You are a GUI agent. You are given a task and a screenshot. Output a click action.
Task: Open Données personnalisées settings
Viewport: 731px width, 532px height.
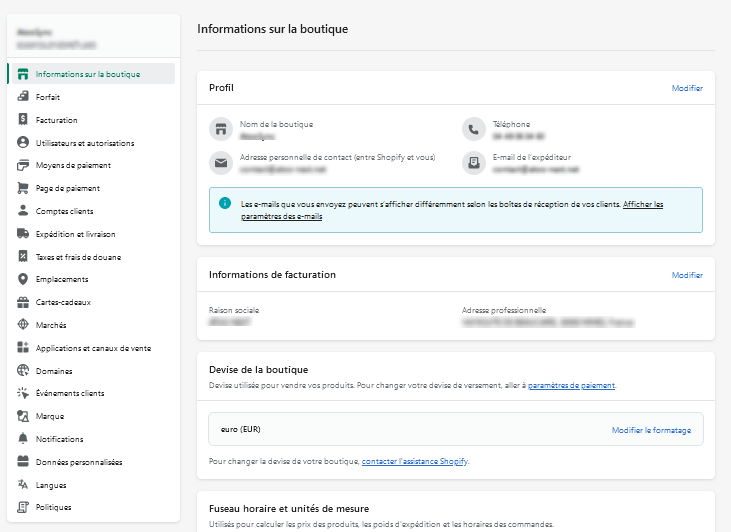91,462
